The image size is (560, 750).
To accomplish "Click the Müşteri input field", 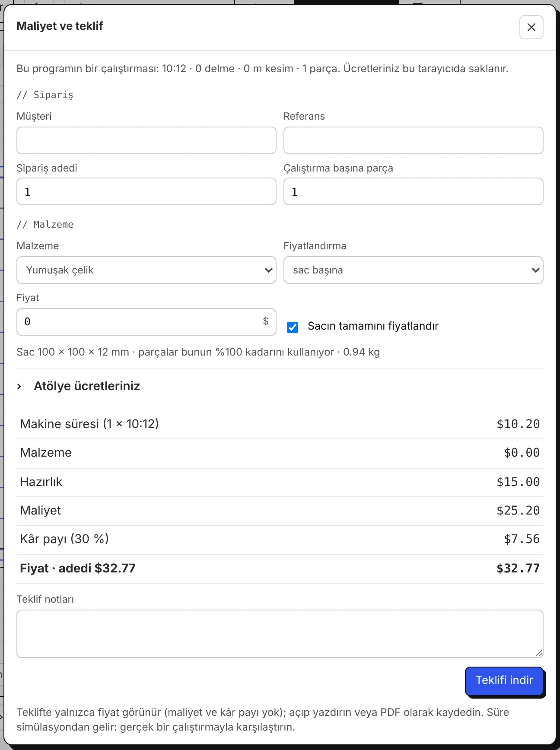I will pyautogui.click(x=146, y=140).
